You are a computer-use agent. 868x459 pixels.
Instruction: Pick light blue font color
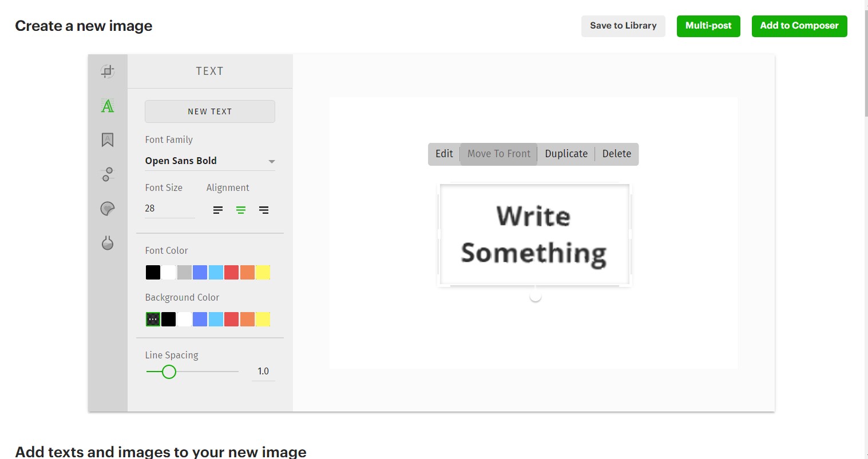point(216,273)
